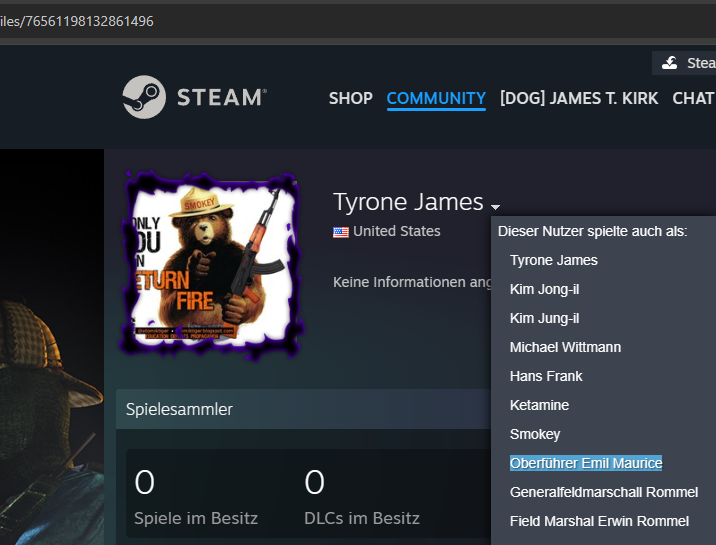Click Smokey in the previous names list
This screenshot has height=545, width=716.
[535, 434]
